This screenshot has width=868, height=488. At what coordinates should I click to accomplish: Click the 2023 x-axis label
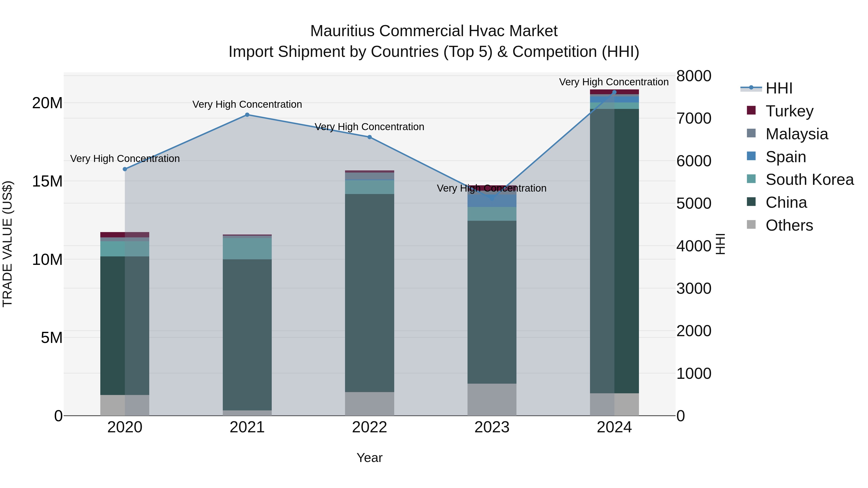click(x=492, y=428)
